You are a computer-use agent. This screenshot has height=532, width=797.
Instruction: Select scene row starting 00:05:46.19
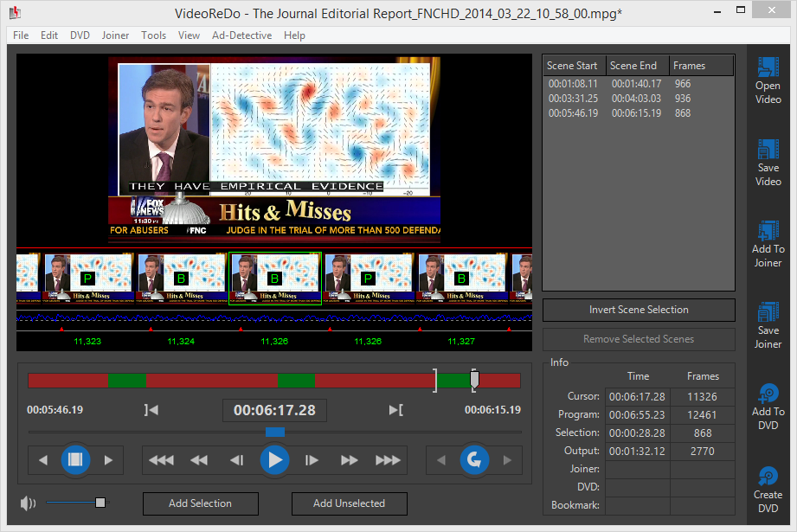pos(638,112)
